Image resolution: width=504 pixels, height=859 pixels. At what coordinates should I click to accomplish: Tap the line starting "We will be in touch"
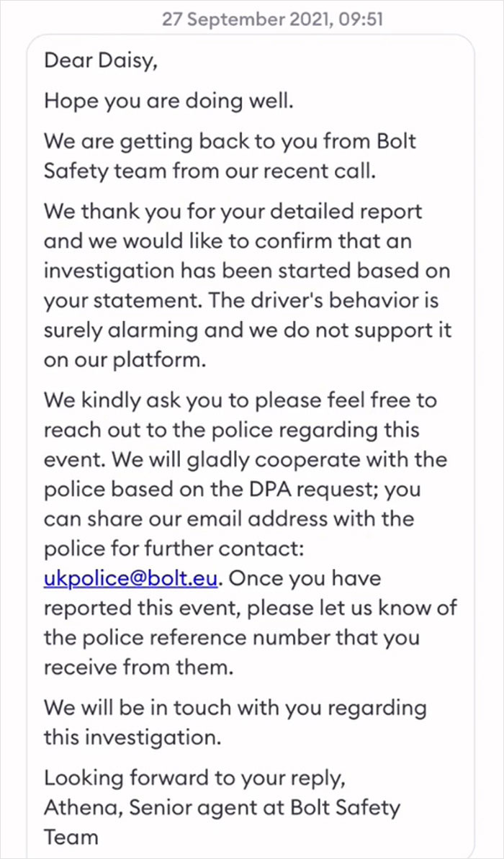(x=235, y=708)
